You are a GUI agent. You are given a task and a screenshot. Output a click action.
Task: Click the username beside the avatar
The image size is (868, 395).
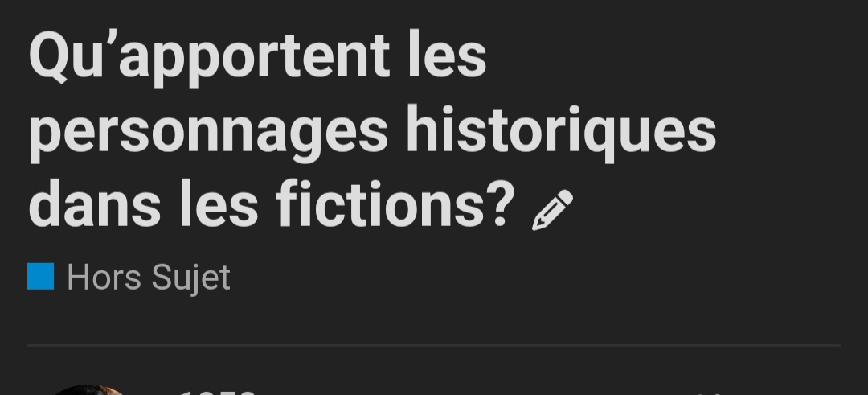coord(217,392)
